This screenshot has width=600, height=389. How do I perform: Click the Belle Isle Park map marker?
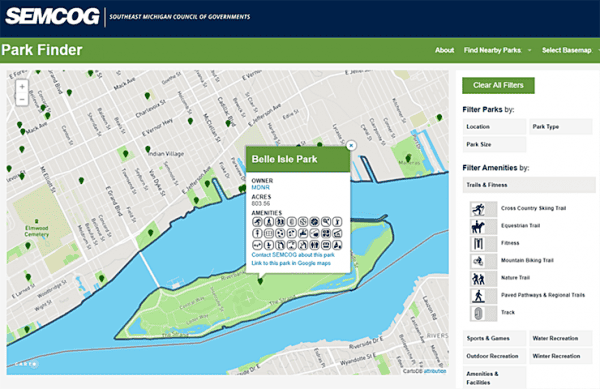point(261,281)
